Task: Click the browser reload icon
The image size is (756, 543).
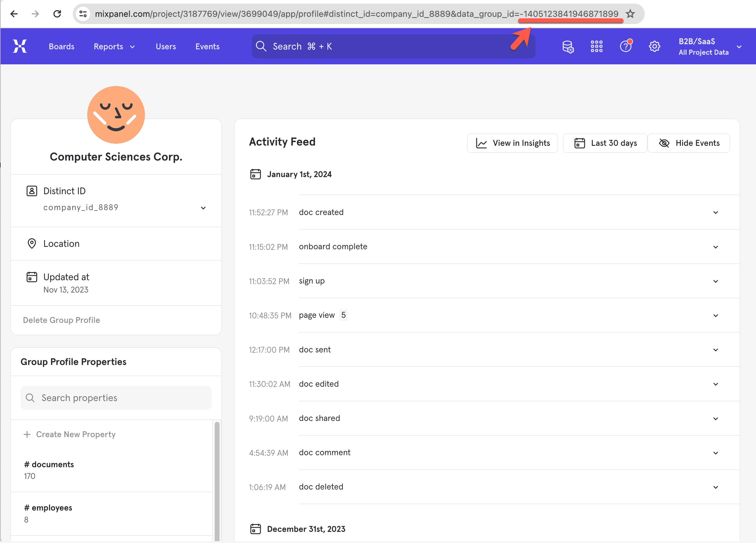Action: pyautogui.click(x=57, y=14)
